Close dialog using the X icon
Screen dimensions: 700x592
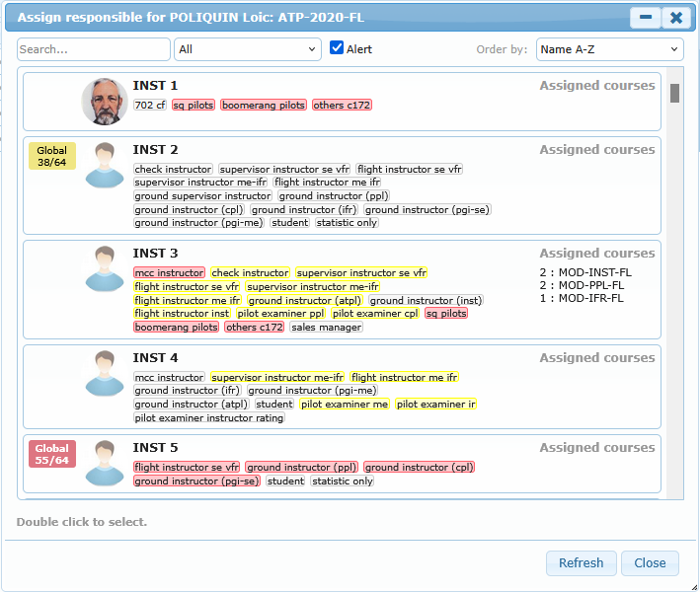676,18
